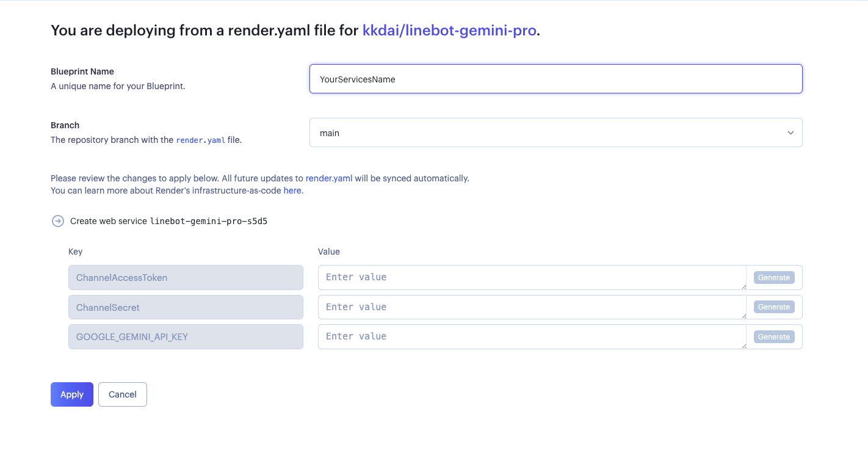868x450 pixels.
Task: Click the ChannelSecret value field
Action: tap(532, 307)
